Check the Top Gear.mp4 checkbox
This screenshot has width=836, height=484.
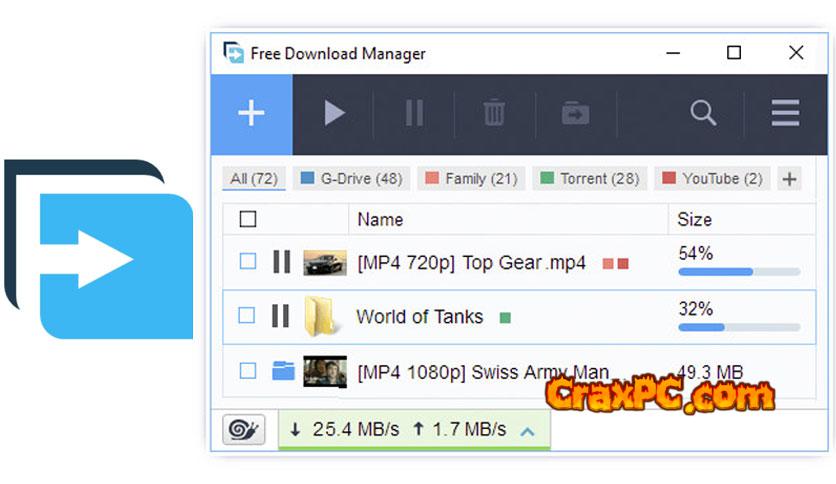pos(247,262)
